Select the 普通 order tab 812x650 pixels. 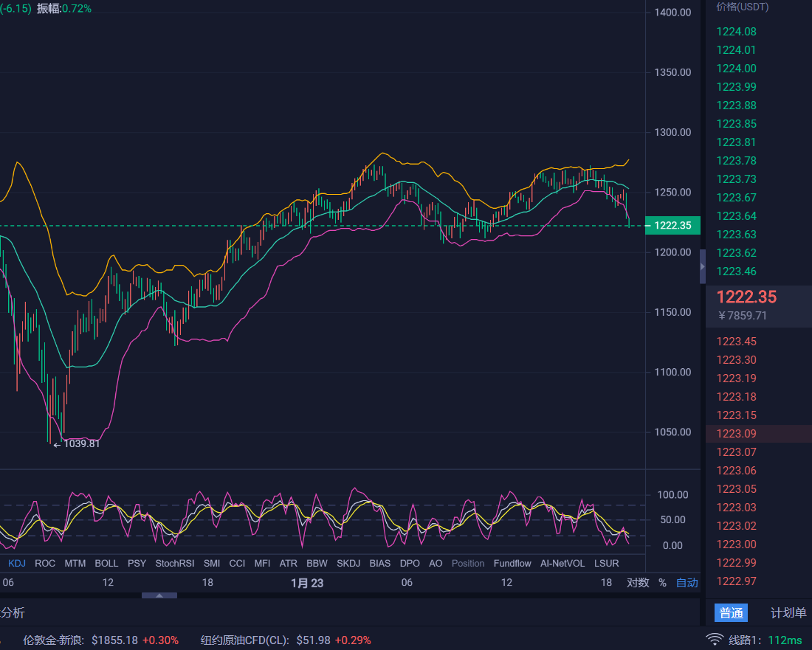pyautogui.click(x=731, y=613)
